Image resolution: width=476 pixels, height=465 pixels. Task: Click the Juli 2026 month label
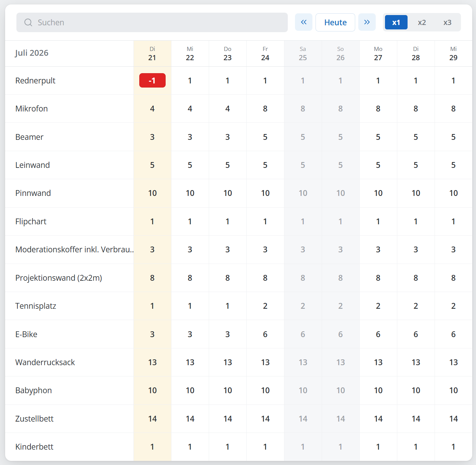[31, 53]
